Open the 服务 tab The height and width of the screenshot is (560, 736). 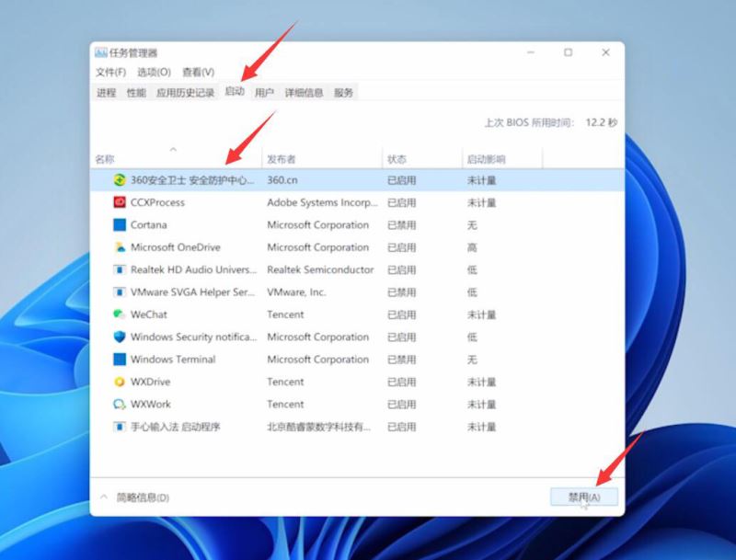coord(343,93)
